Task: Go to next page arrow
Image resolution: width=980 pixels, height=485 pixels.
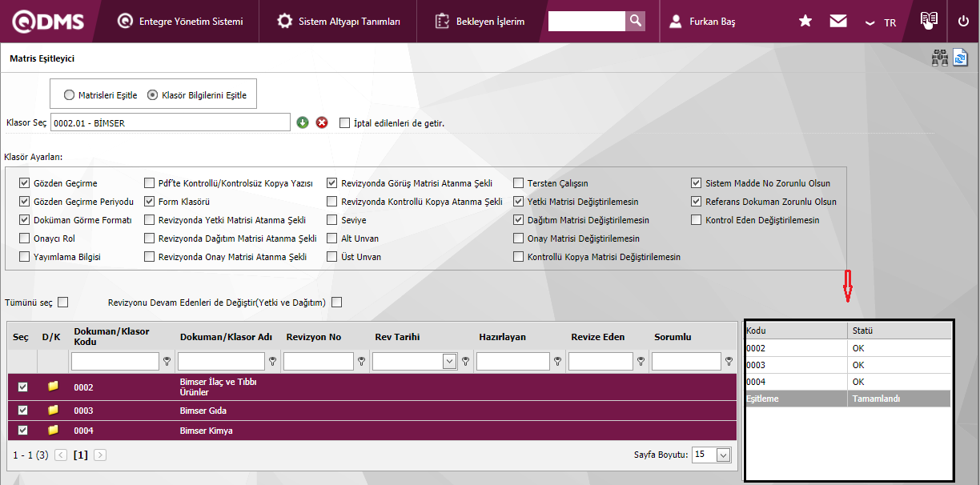Action: (100, 455)
